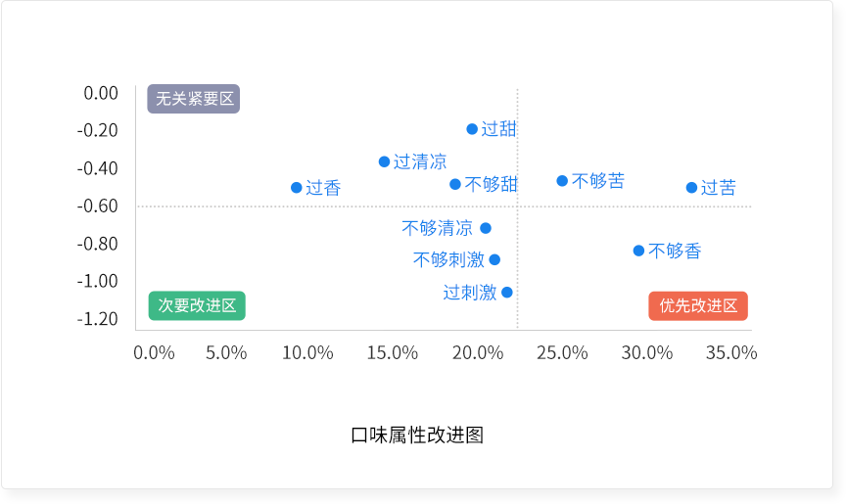
Task: Select the 不够香 data point
Action: pos(639,251)
